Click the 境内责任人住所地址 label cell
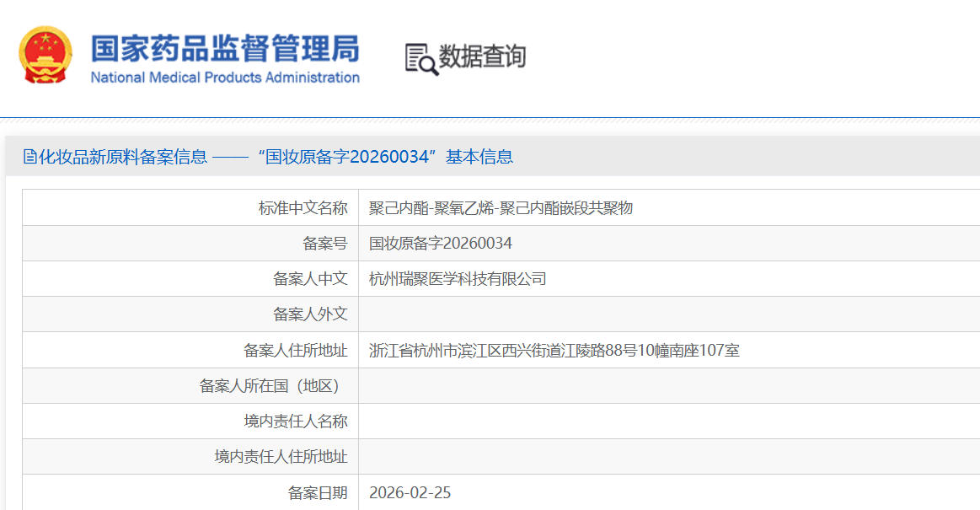The width and height of the screenshot is (980, 510). [281, 457]
